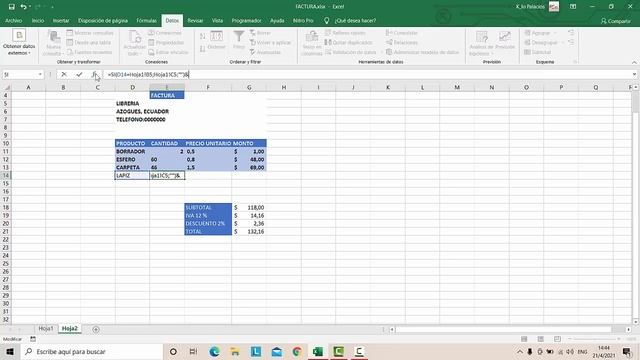This screenshot has height=360, width=640.
Task: Click Conexiones in the Conexiones group
Action: pos(165,33)
